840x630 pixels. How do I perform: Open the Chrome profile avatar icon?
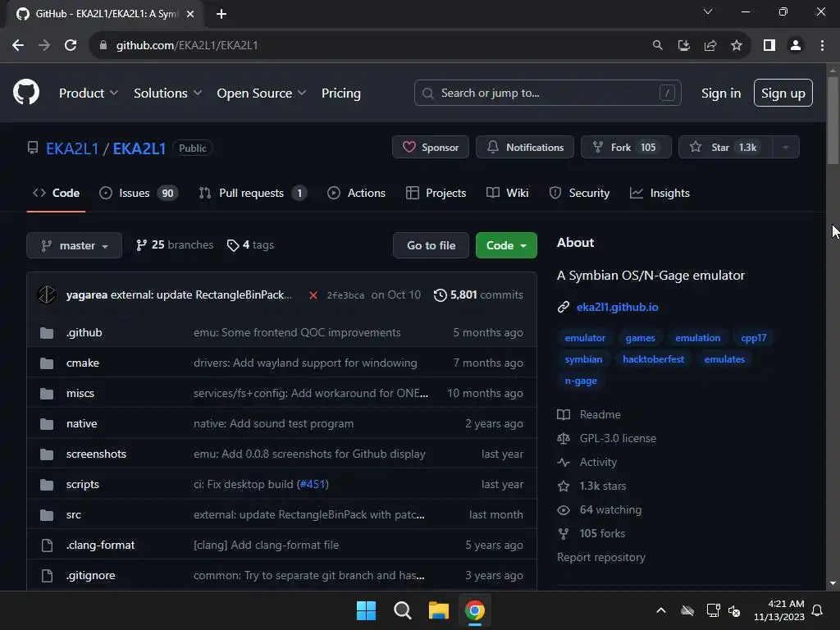click(x=796, y=46)
